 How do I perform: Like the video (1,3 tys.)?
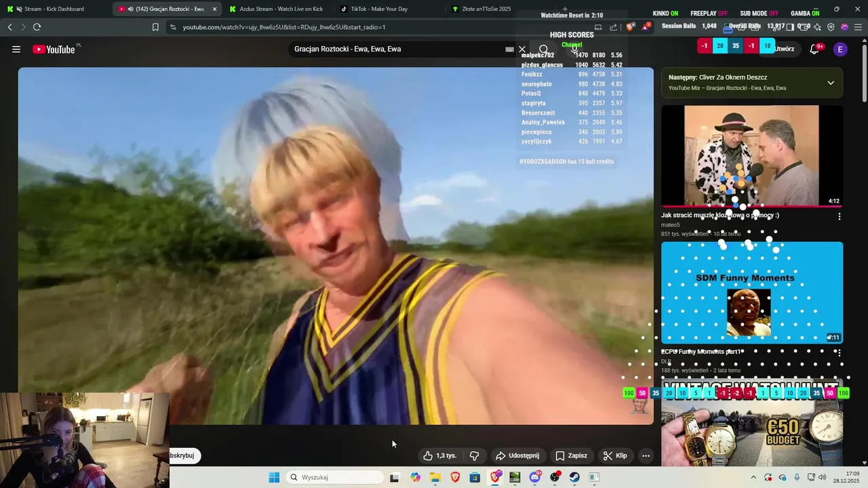pos(439,455)
